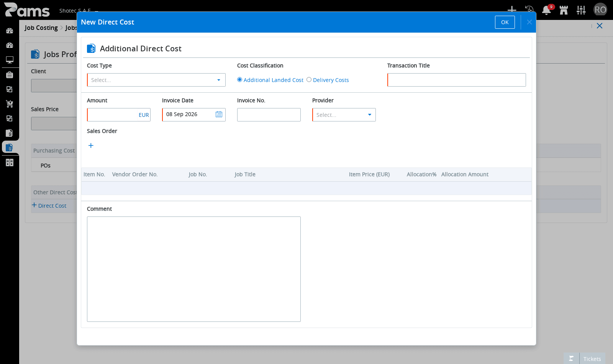Screen dimensions: 613x364
Task: Click the Allocation% column header
Action: [421, 174]
